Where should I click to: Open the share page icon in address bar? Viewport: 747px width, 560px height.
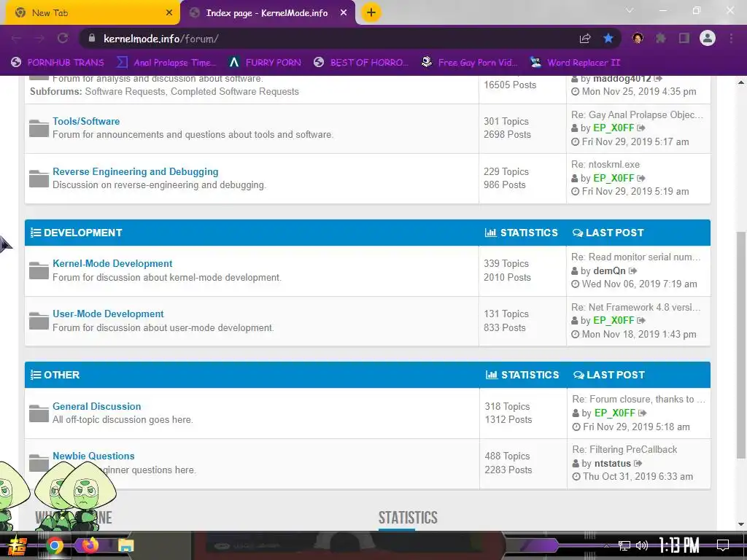(x=585, y=39)
